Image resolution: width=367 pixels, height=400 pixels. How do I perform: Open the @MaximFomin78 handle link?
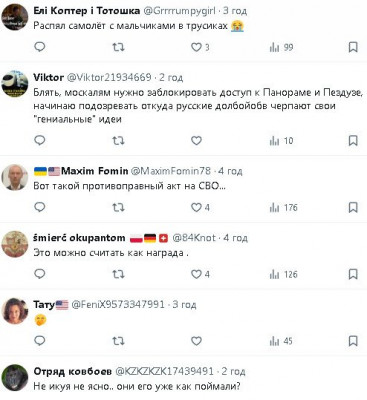coord(170,171)
